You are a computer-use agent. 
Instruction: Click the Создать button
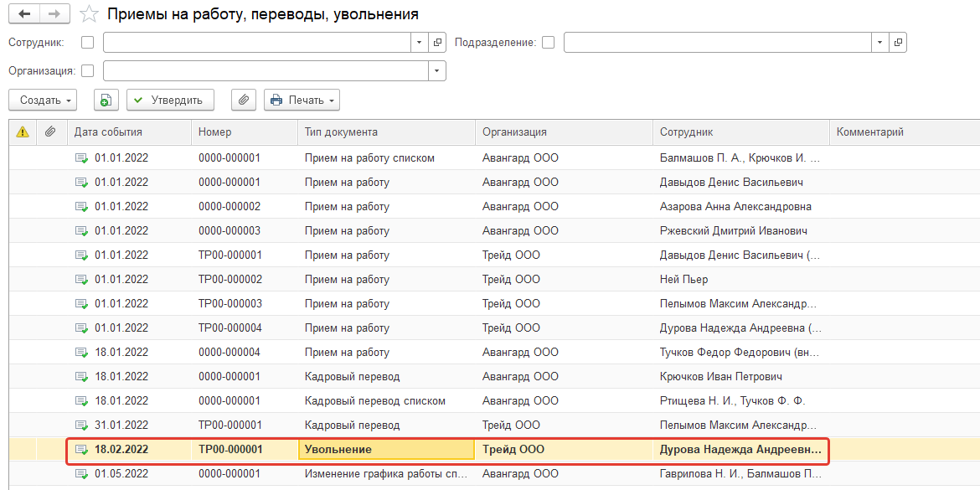tap(43, 101)
